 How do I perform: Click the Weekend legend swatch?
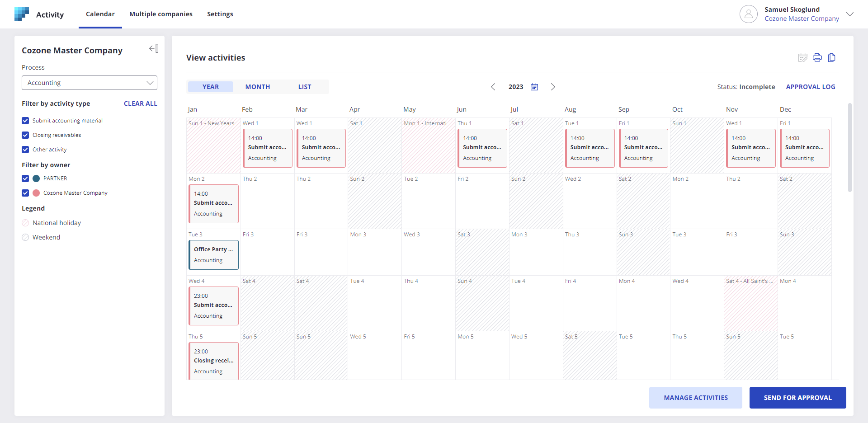pyautogui.click(x=25, y=237)
